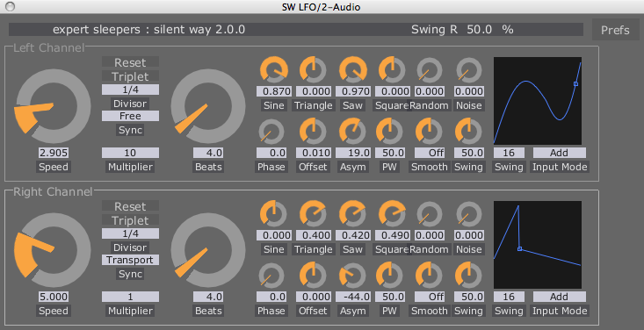Click the Left Channel Phase knob
Image resolution: width=644 pixels, height=330 pixels.
click(271, 132)
